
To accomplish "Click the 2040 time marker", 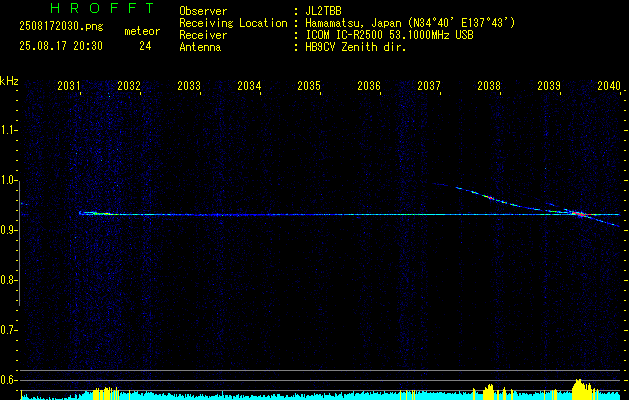I will (609, 85).
